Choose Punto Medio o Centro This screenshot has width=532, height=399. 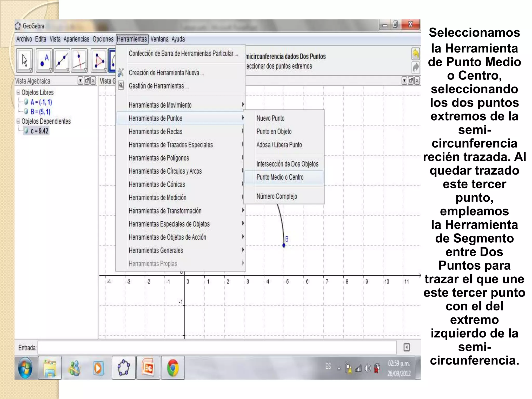point(280,177)
